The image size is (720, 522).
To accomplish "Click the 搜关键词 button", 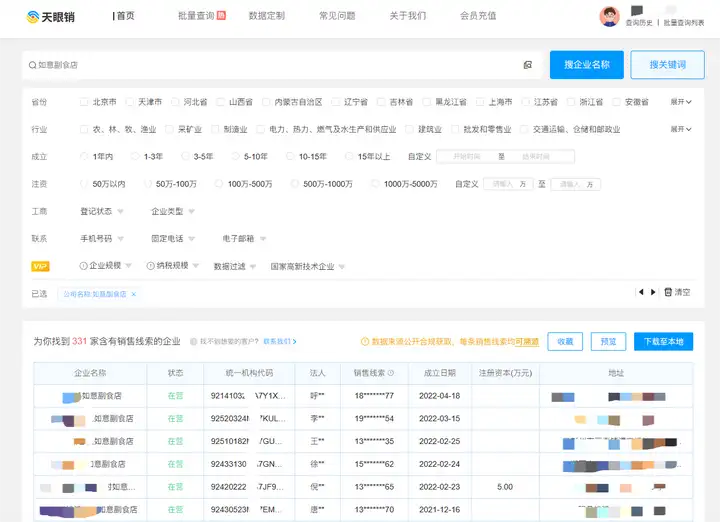I will pyautogui.click(x=668, y=65).
